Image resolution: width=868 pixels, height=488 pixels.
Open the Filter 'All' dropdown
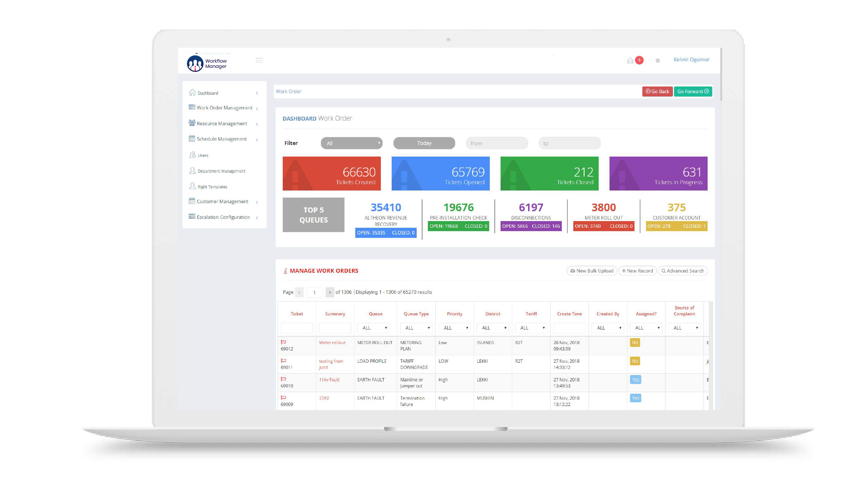(351, 143)
